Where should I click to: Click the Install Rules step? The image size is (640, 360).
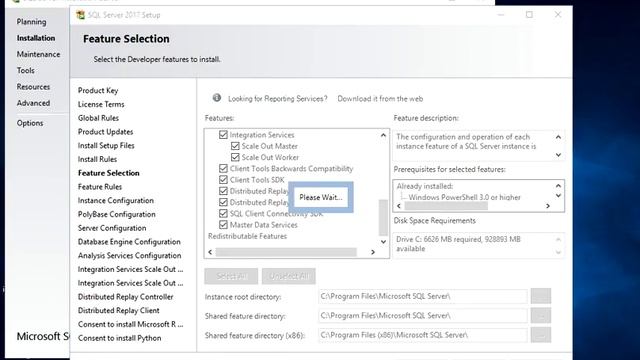coord(97,159)
